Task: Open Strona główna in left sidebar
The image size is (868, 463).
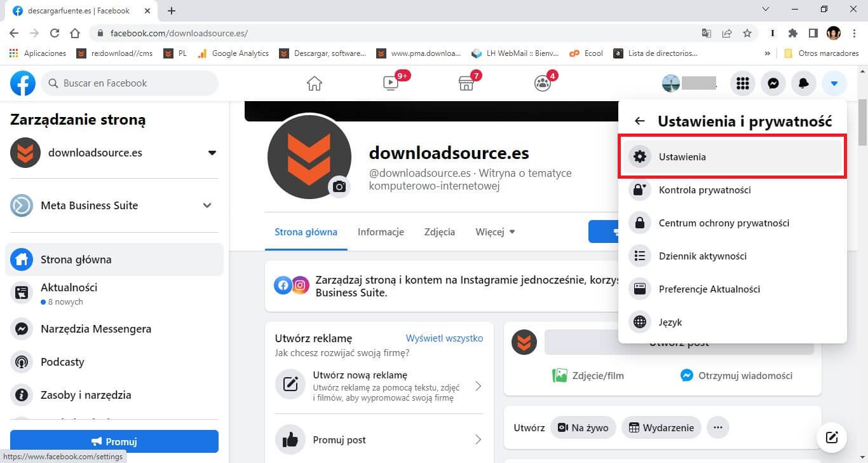Action: coord(114,259)
